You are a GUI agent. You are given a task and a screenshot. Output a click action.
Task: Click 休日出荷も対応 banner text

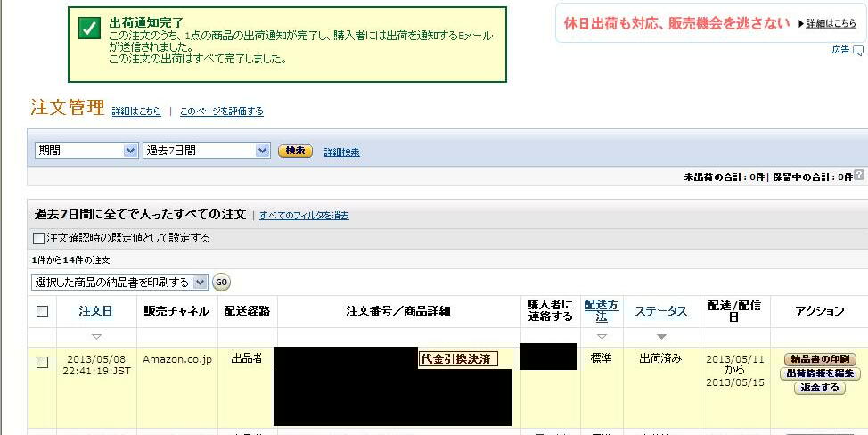(x=676, y=23)
